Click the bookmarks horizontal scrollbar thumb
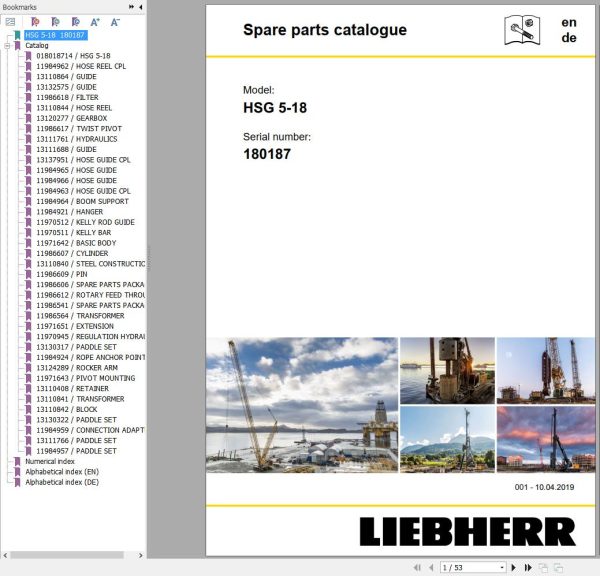 pos(67,555)
